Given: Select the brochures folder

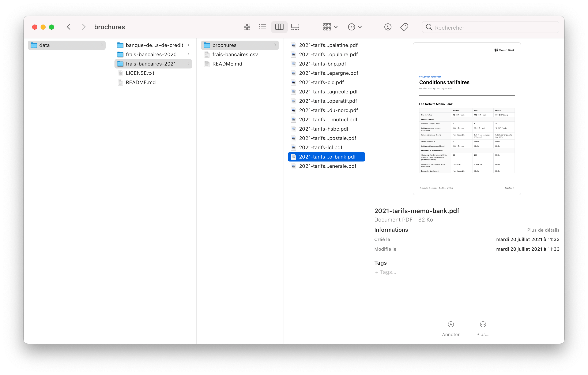Looking at the screenshot, I should click(240, 45).
